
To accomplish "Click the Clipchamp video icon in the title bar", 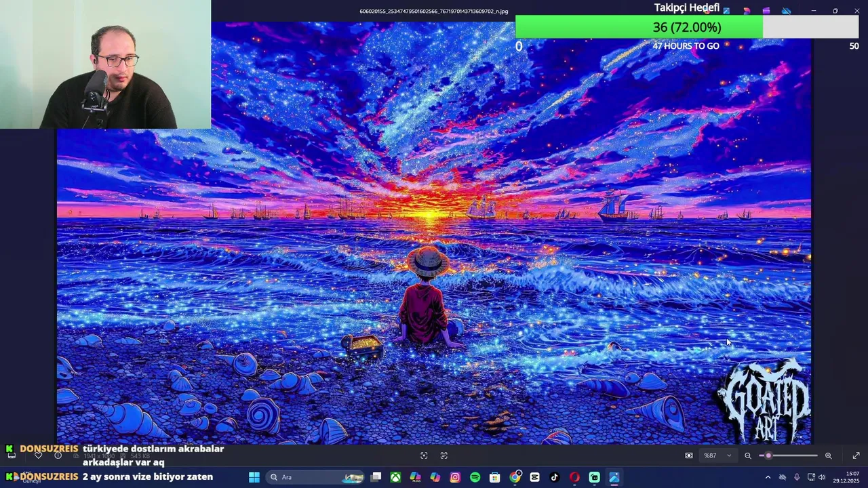I will (x=766, y=11).
